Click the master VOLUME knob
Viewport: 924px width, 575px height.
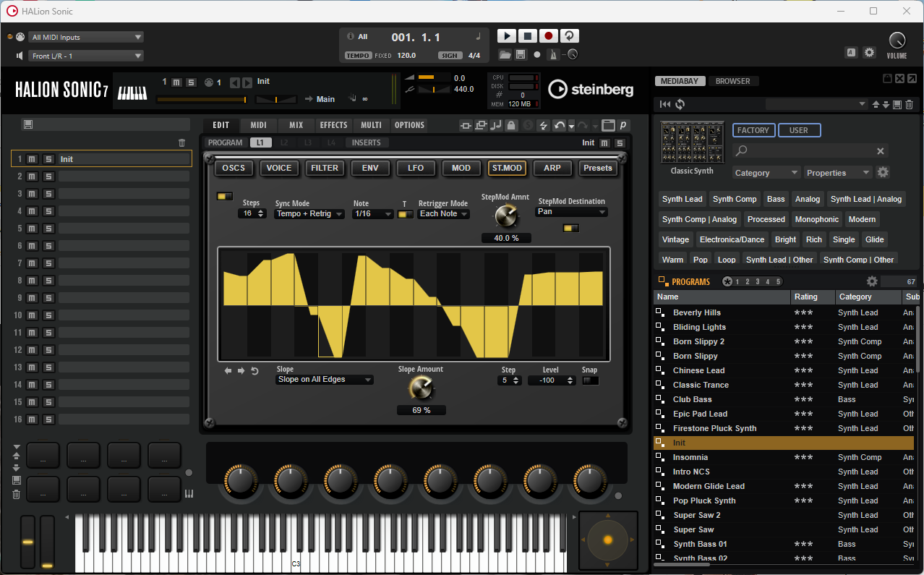(897, 41)
